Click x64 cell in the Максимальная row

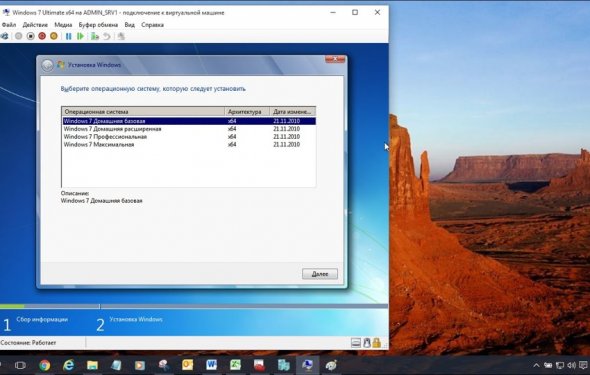coord(232,144)
